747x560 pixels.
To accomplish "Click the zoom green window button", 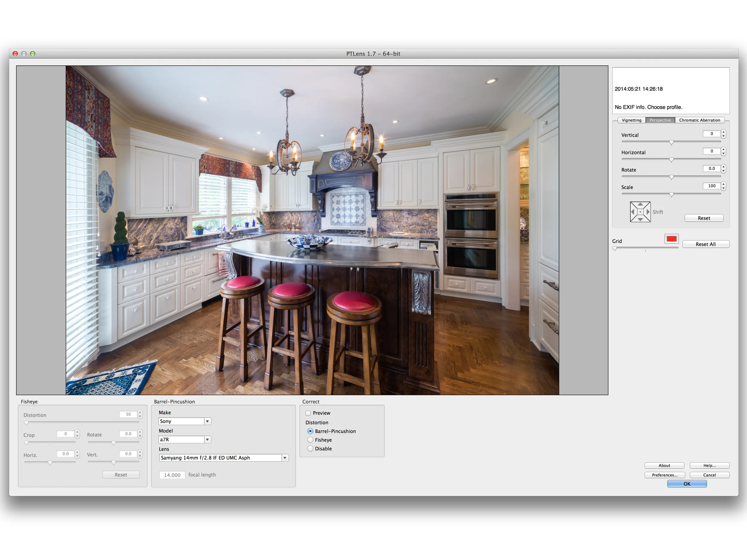I will 33,54.
